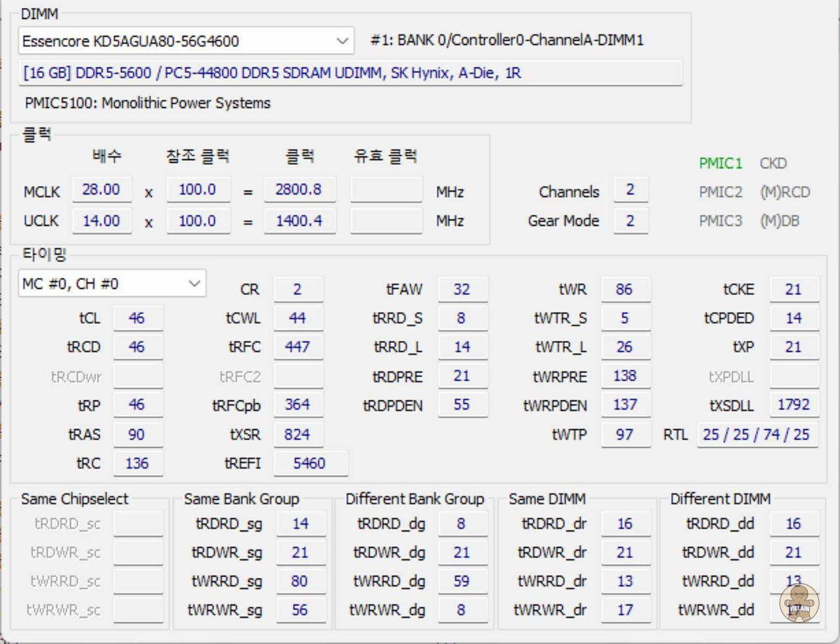Expand the MC #0, CH #0 dropdown
The image size is (840, 644).
pos(112,284)
